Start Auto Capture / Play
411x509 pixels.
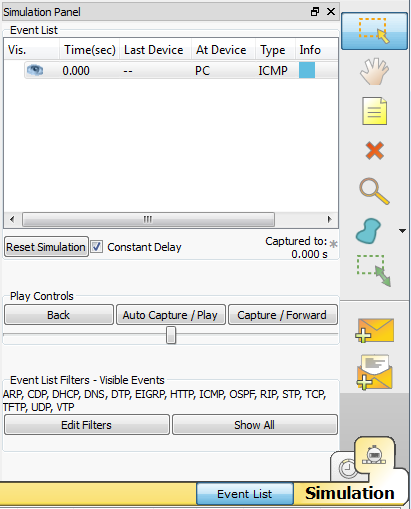170,315
